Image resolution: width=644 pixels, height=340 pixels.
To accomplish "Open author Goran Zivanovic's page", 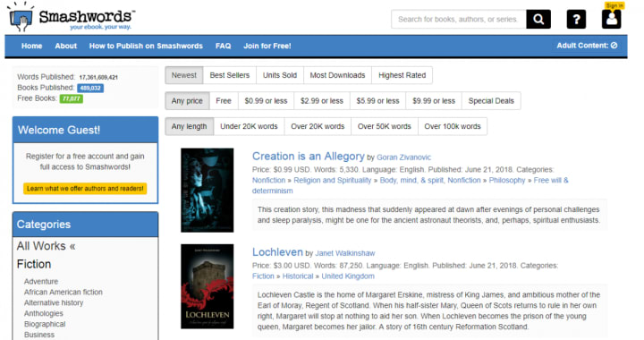I will (x=403, y=157).
